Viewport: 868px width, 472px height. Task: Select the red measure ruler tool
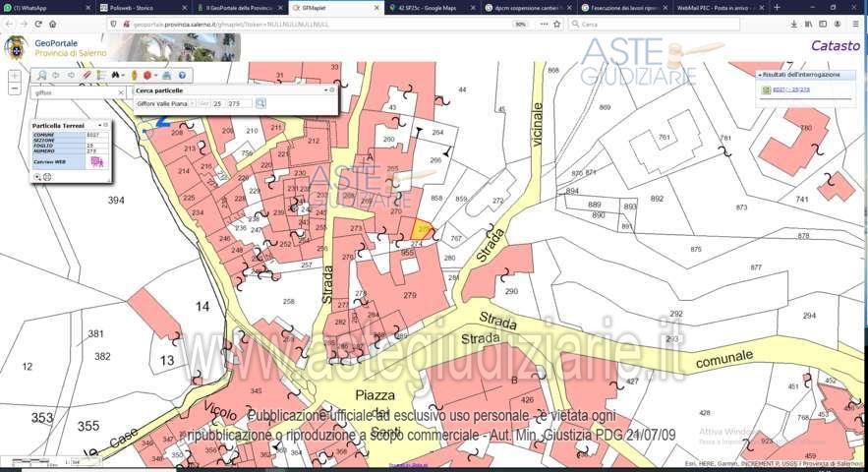coord(87,75)
